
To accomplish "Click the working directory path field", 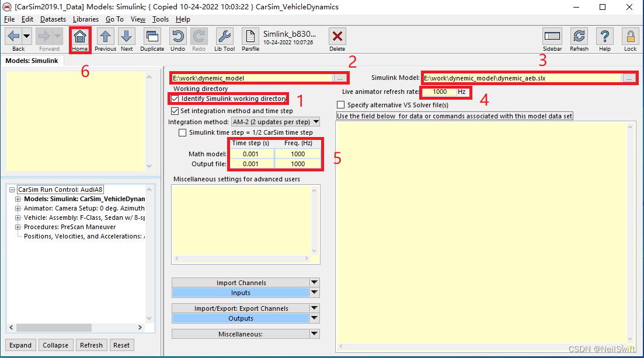I will coord(252,78).
